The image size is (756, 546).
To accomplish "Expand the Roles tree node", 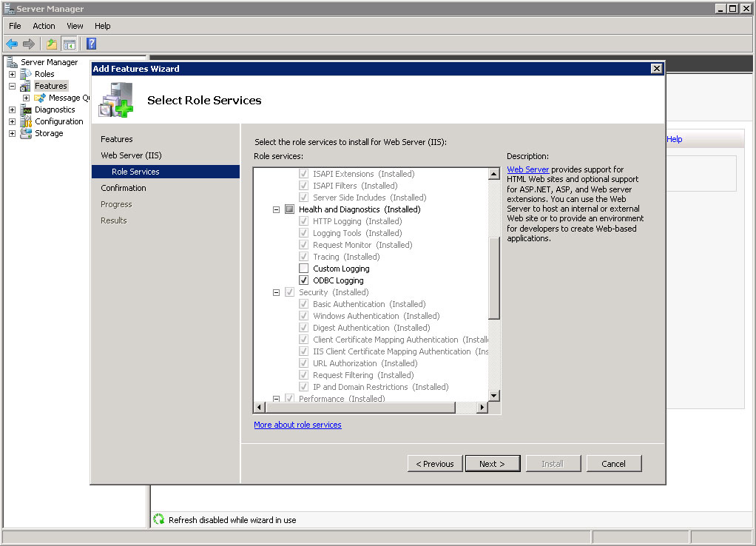I will coord(13,74).
